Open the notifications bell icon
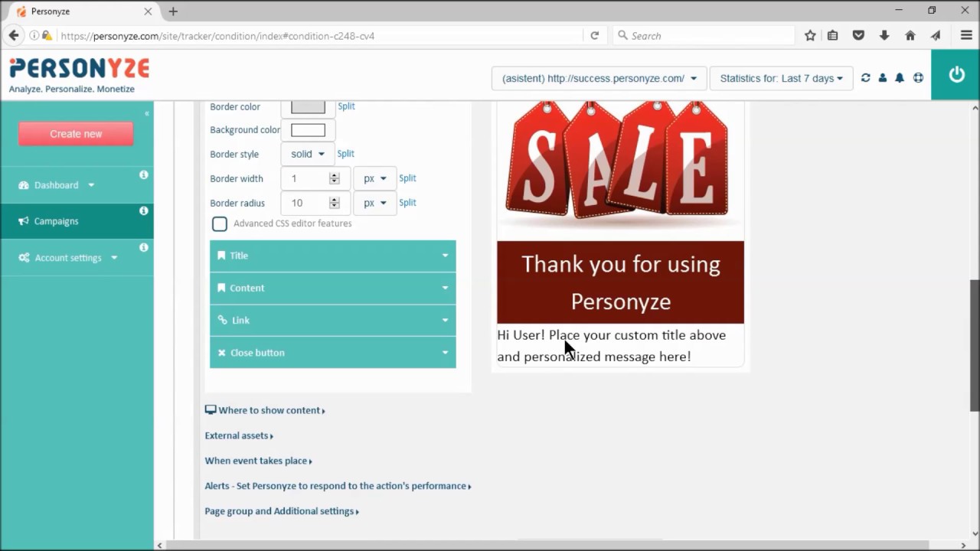Image resolution: width=980 pixels, height=551 pixels. click(900, 78)
